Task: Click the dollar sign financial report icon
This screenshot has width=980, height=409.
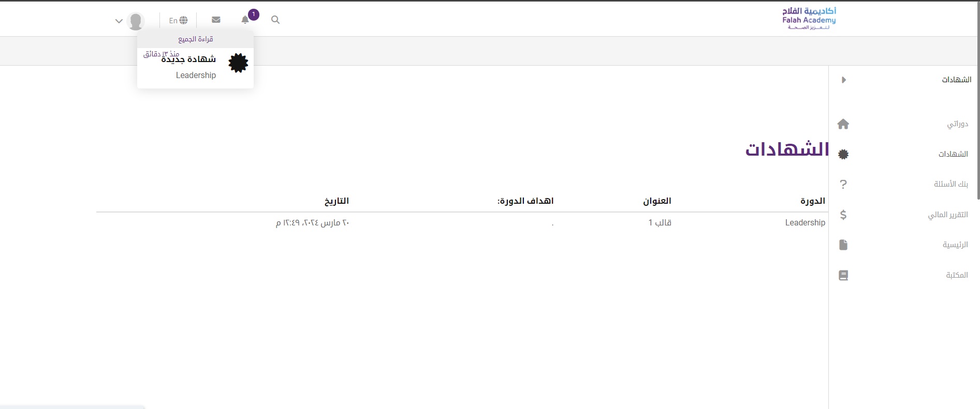Action: (x=843, y=215)
